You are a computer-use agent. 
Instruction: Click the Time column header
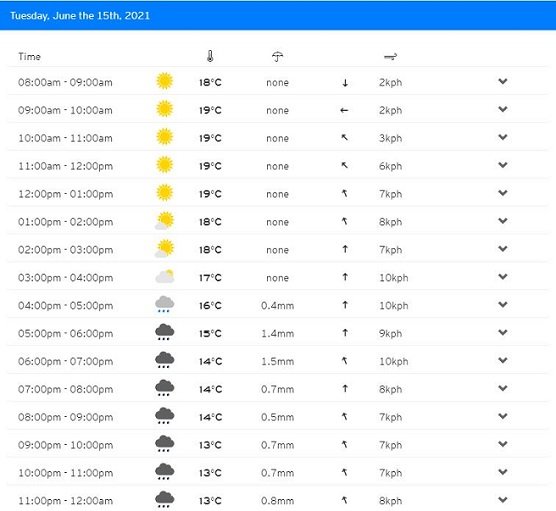[29, 56]
